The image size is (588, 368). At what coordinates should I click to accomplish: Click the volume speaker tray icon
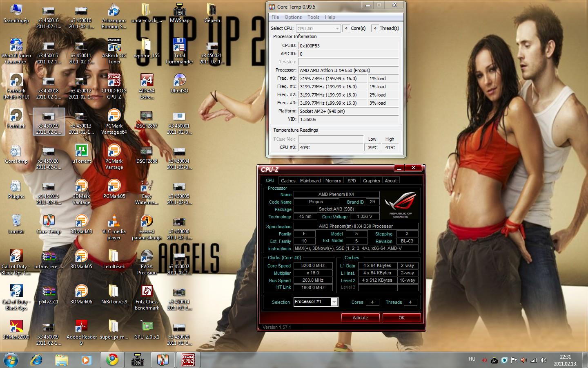pos(543,360)
